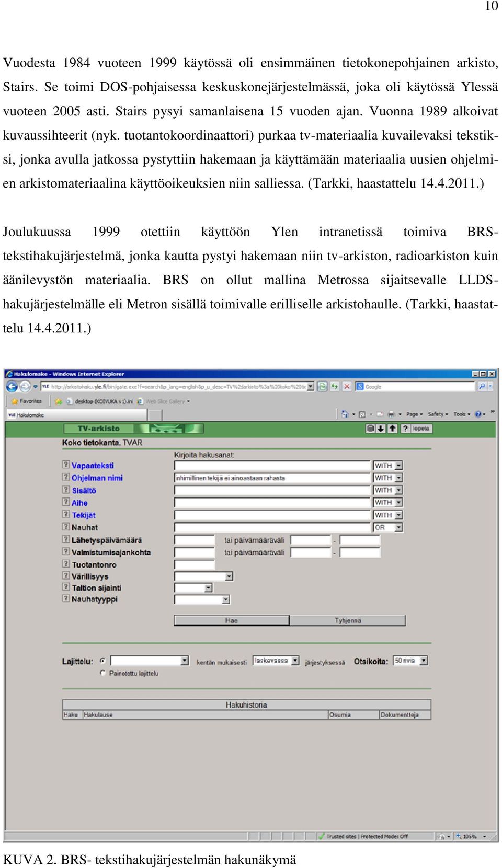
Task: Open WITH operator dropdown for Sisältö
Action: (388, 490)
